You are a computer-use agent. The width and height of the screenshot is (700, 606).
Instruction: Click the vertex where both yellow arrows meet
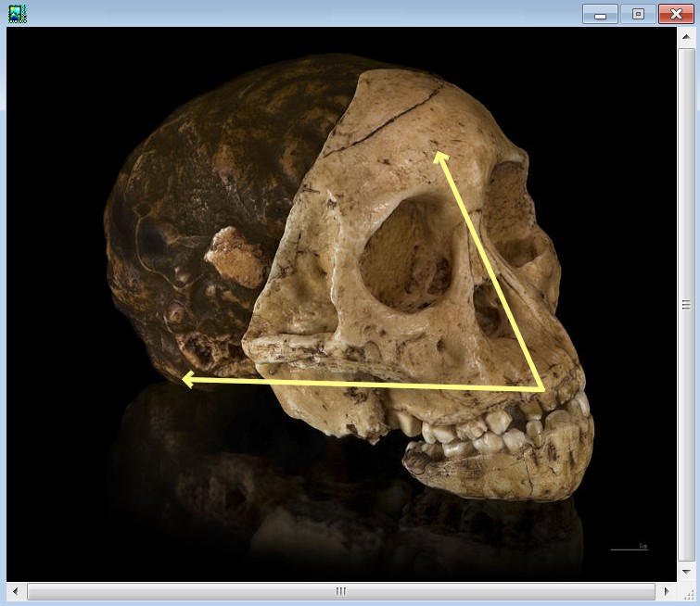542,387
